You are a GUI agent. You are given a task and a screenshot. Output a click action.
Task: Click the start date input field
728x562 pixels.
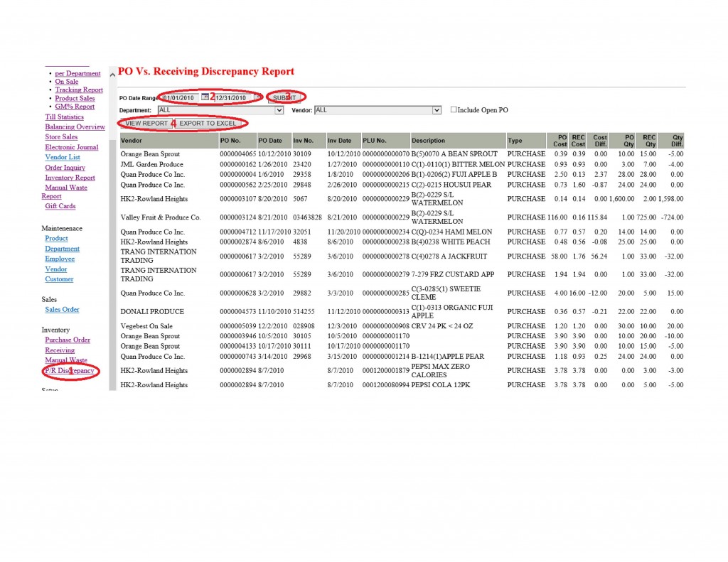[x=178, y=97]
